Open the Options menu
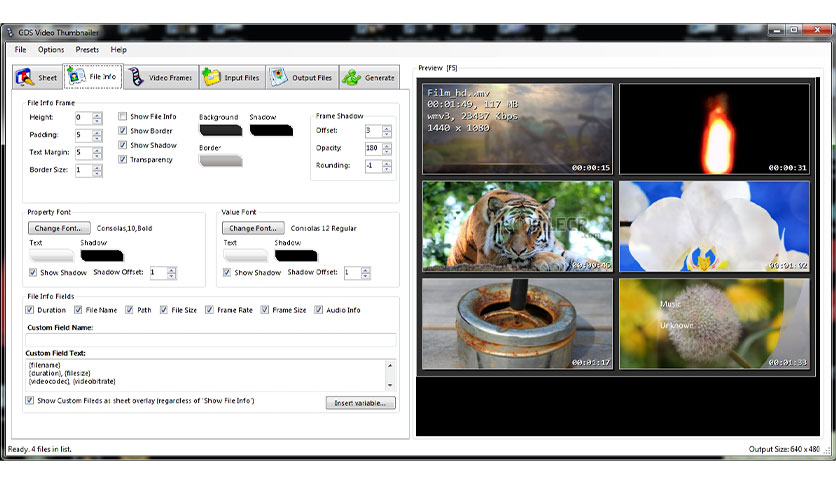The image size is (836, 484). tap(51, 50)
